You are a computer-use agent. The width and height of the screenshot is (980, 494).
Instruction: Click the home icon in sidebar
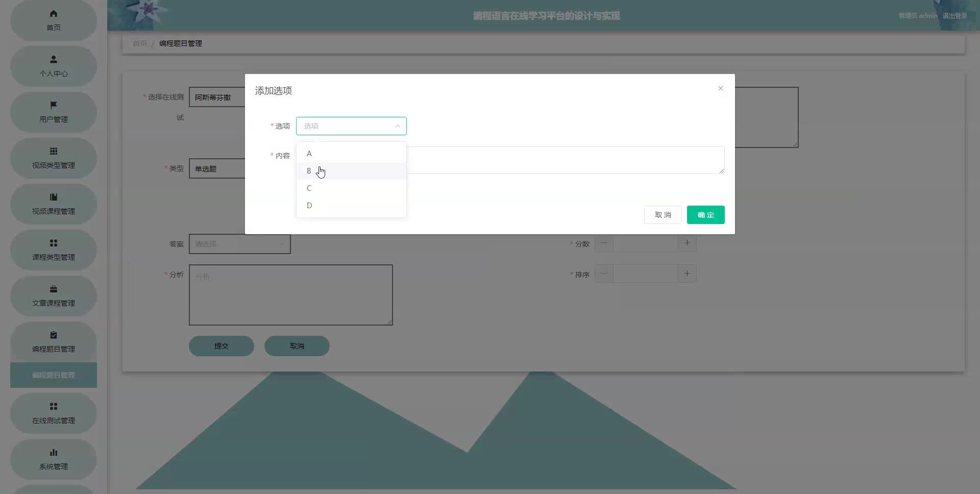(54, 14)
